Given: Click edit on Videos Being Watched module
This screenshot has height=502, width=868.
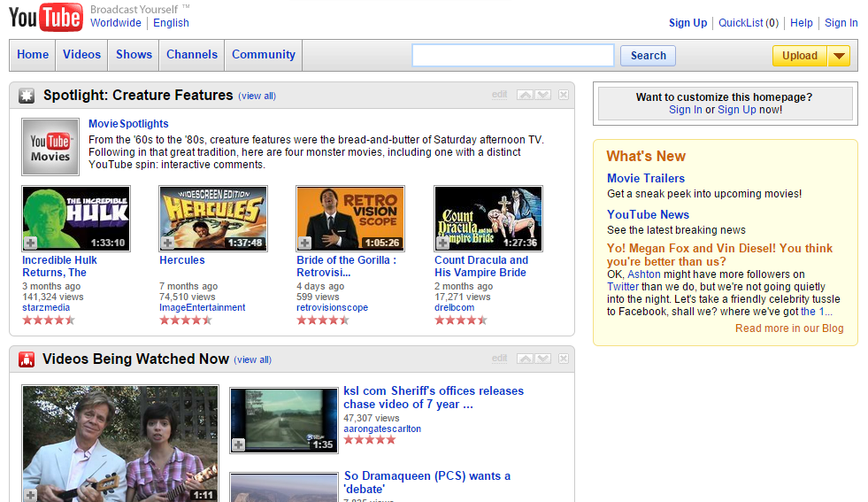Looking at the screenshot, I should coord(499,358).
